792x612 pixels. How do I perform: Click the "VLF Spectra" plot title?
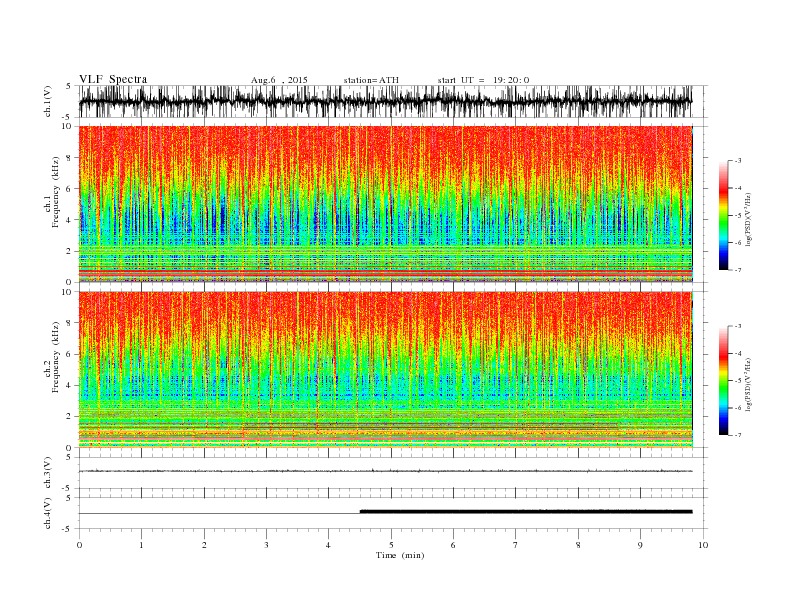tap(113, 79)
